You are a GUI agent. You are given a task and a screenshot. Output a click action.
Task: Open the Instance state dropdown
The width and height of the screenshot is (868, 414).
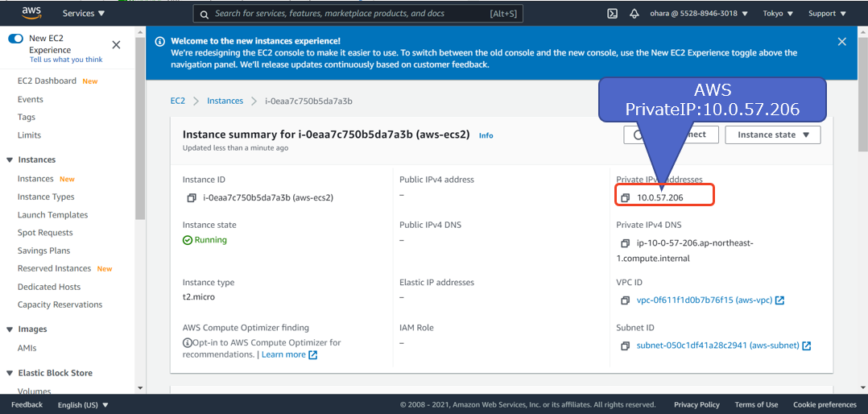coord(773,135)
